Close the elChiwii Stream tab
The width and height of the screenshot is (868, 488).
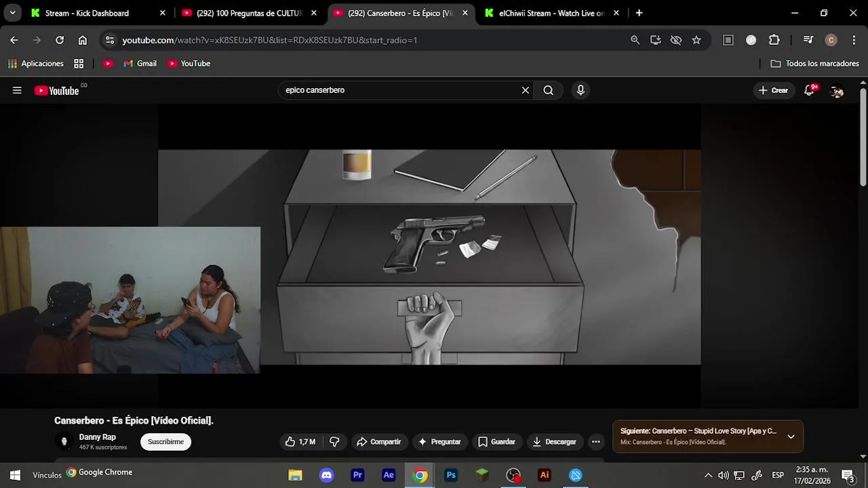[616, 13]
